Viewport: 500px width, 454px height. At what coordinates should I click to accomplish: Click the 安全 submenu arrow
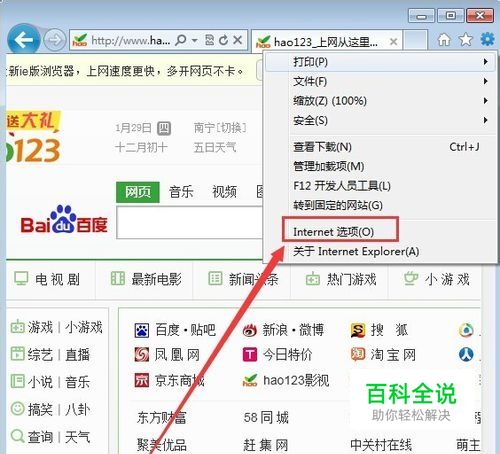point(486,120)
